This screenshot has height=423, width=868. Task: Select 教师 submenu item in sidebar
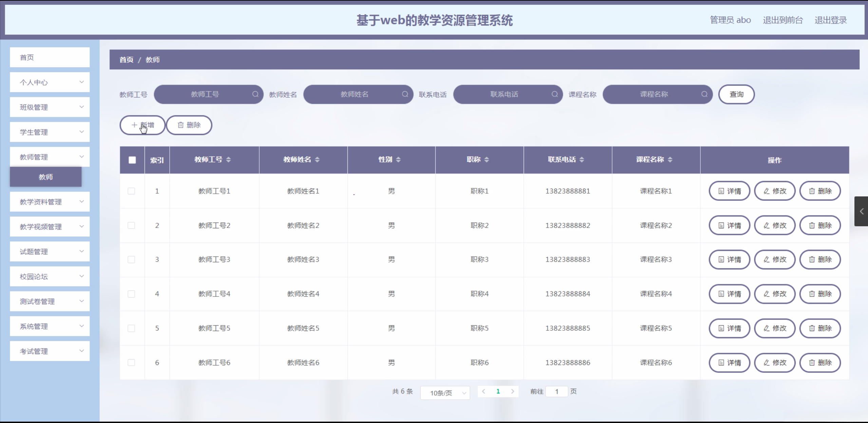pos(45,177)
